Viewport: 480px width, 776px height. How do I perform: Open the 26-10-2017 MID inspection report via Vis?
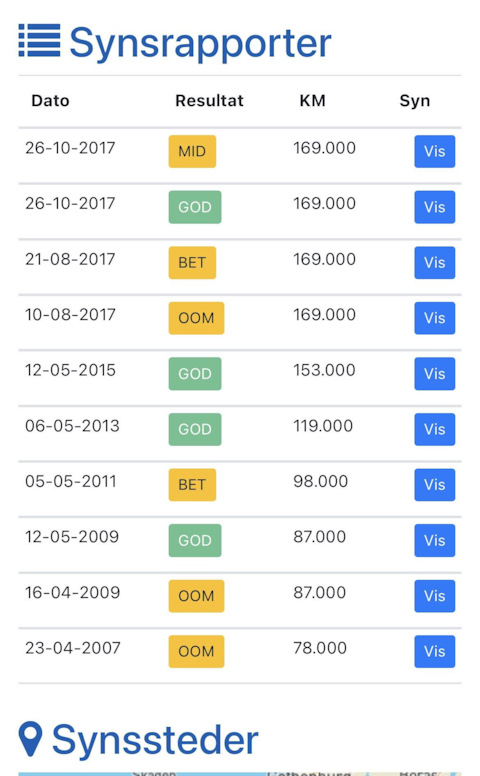(434, 151)
